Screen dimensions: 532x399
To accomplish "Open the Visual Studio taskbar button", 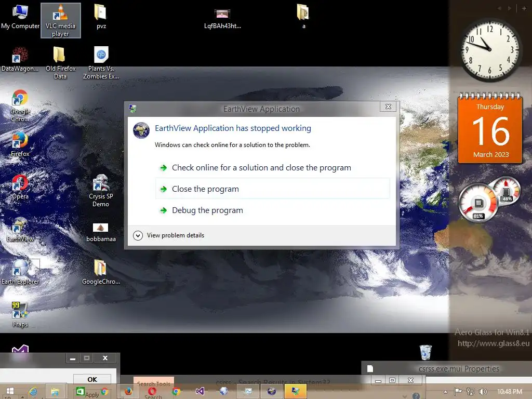I will click(x=200, y=392).
